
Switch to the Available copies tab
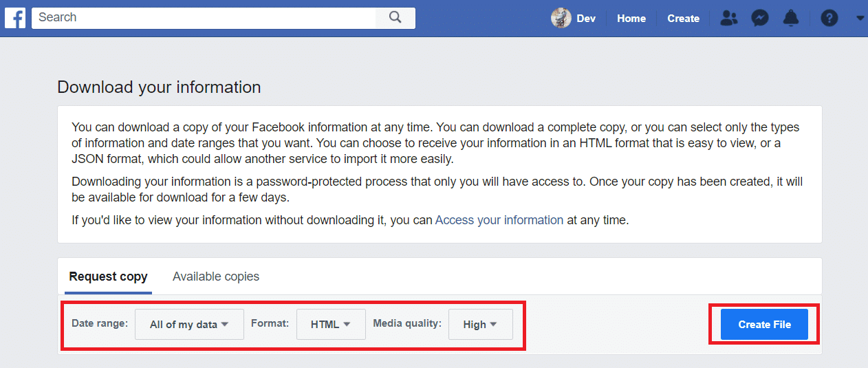pyautogui.click(x=216, y=277)
